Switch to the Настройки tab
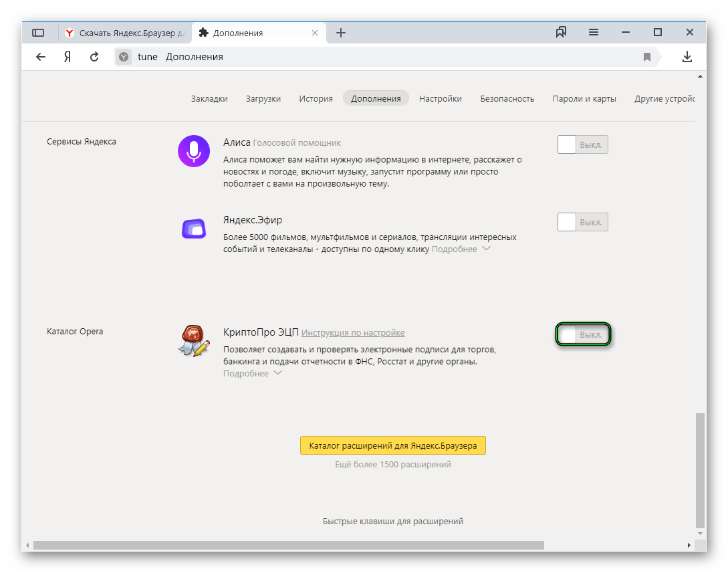This screenshot has height=573, width=728. coord(440,98)
